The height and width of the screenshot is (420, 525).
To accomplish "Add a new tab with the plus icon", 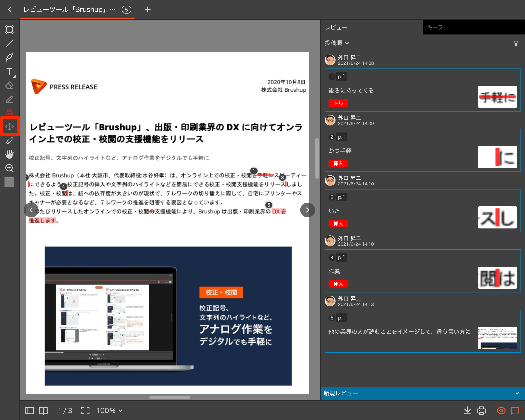I will coord(148,9).
